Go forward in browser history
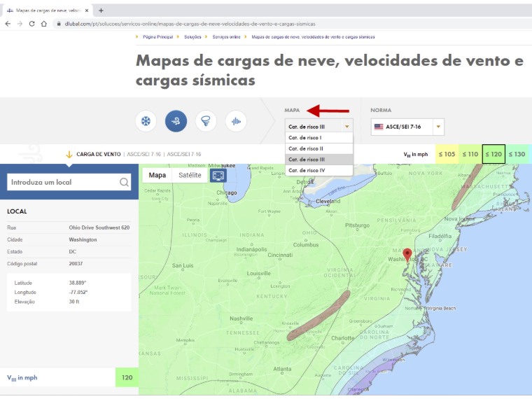The image size is (532, 399). point(20,24)
